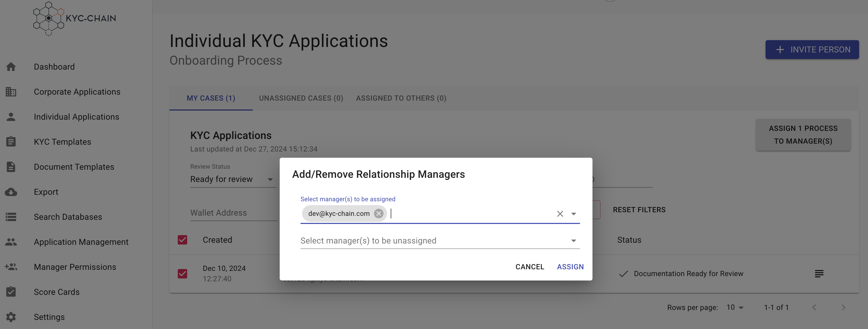Switch to Unassigned Cases (0) tab
The image size is (868, 329).
pos(301,98)
